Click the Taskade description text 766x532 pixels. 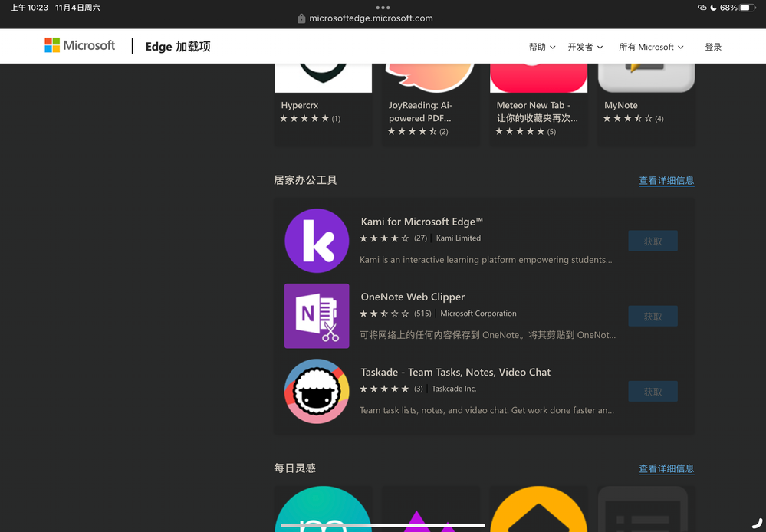(x=487, y=410)
